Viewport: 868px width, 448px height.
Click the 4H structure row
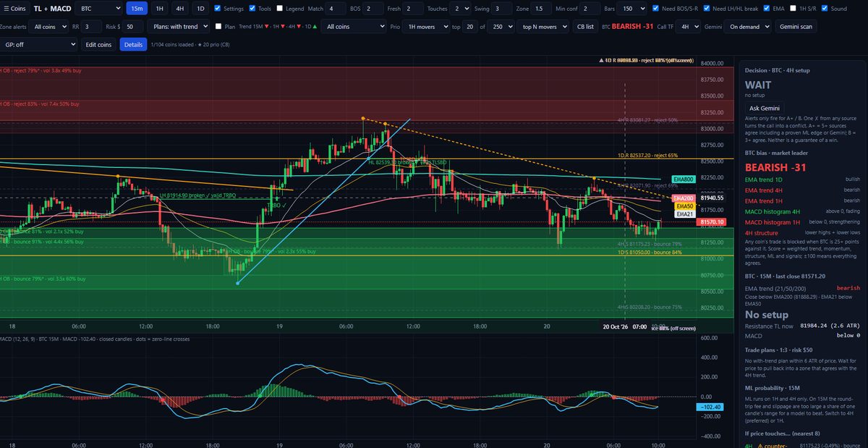(803, 232)
